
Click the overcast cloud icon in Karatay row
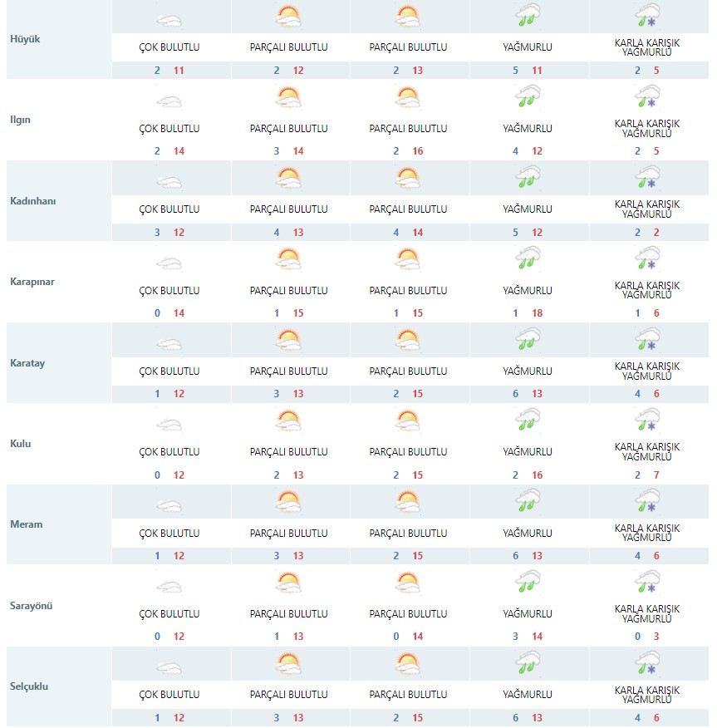pyautogui.click(x=169, y=345)
